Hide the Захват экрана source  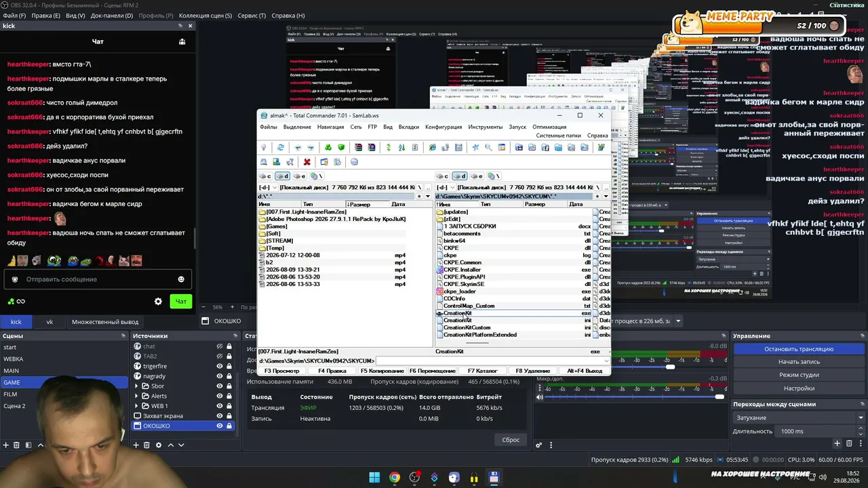(220, 415)
